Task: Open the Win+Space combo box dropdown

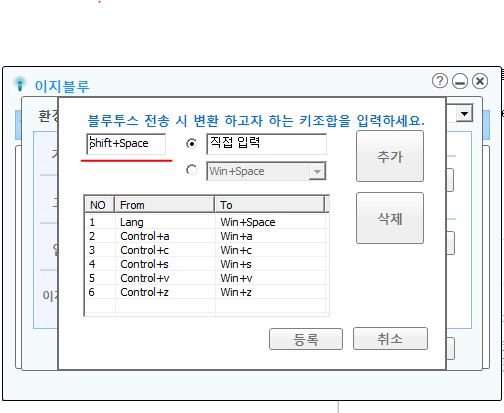Action: tap(317, 171)
